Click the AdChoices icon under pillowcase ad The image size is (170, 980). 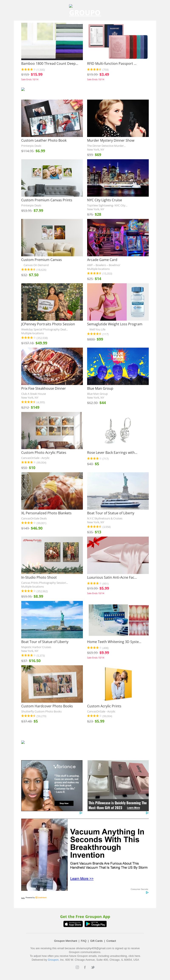147,813
